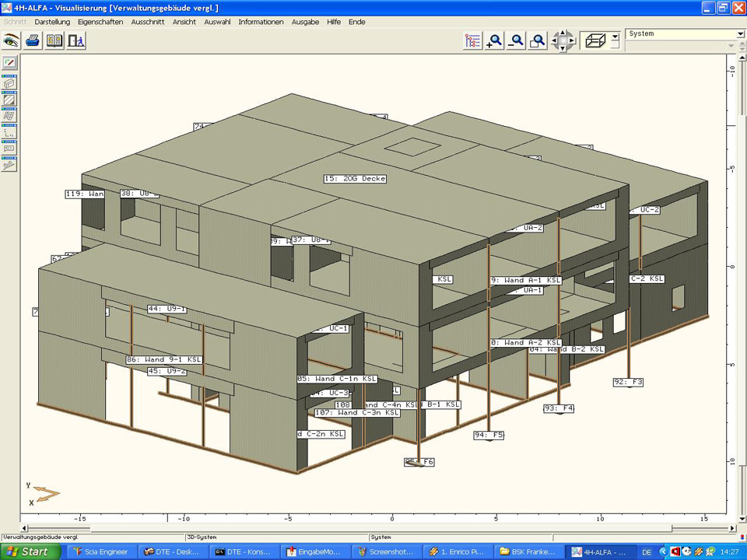Screen dimensions: 747x560
Task: Click the zoom out magnifier
Action: (516, 41)
